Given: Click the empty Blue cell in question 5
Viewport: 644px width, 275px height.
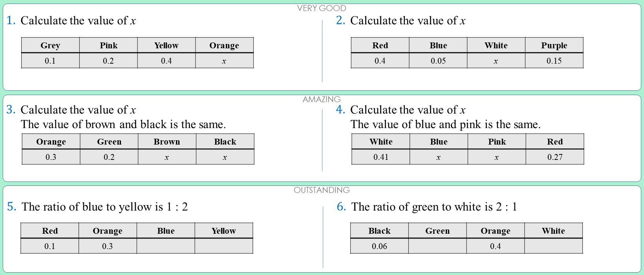Looking at the screenshot, I should click(166, 246).
